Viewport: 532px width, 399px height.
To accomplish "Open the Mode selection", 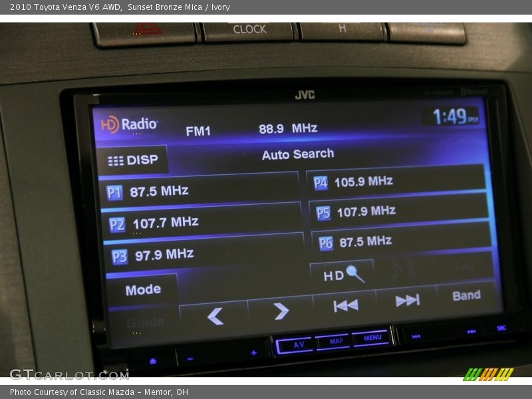I will pos(143,290).
